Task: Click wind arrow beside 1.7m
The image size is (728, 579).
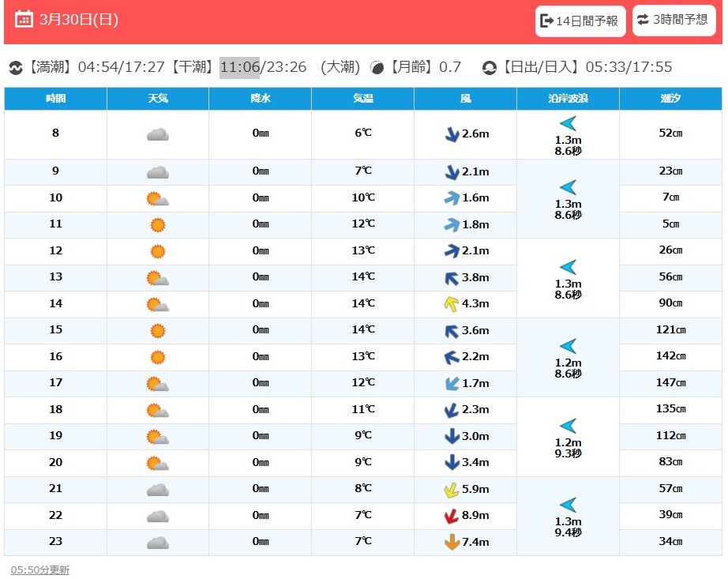Action: click(x=452, y=384)
